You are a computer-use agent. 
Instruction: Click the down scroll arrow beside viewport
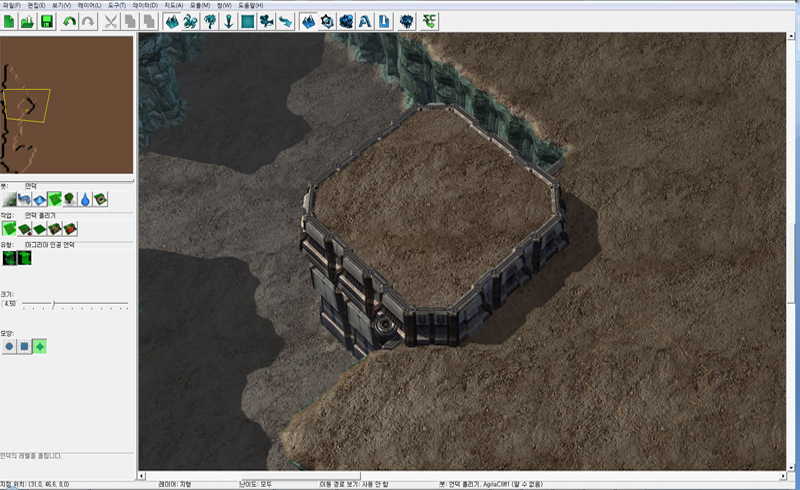click(791, 467)
